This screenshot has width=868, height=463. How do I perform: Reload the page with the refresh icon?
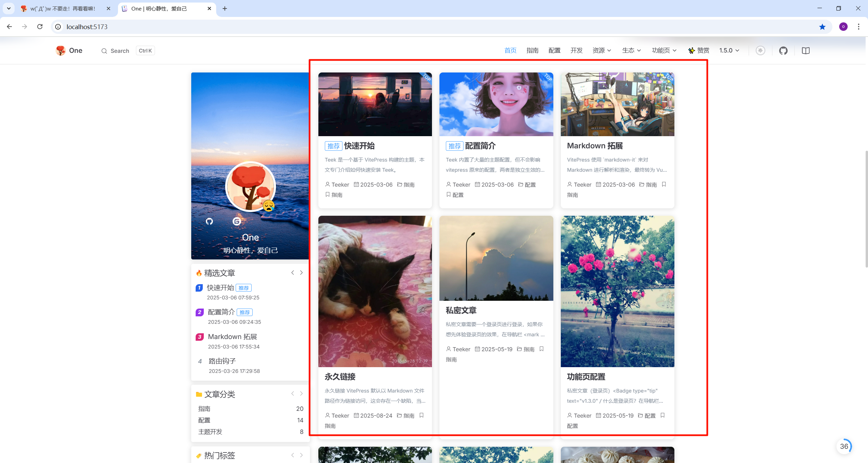[x=40, y=27]
